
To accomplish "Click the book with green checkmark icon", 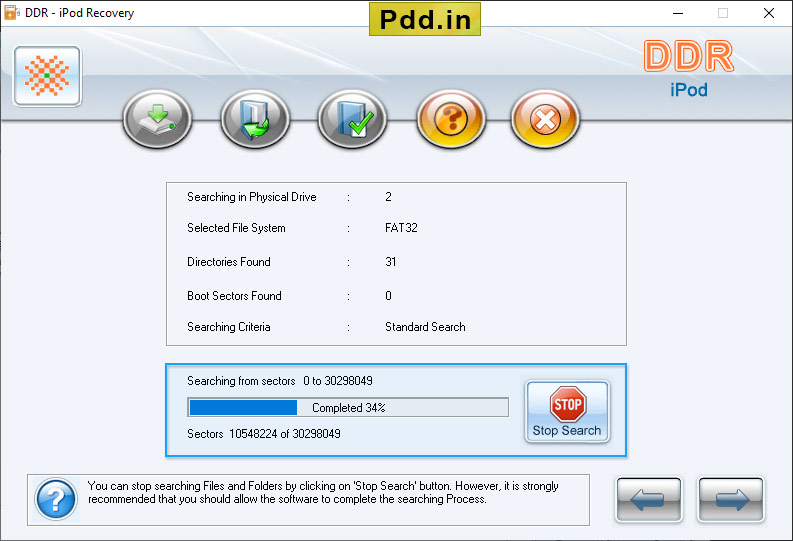I will click(x=353, y=119).
